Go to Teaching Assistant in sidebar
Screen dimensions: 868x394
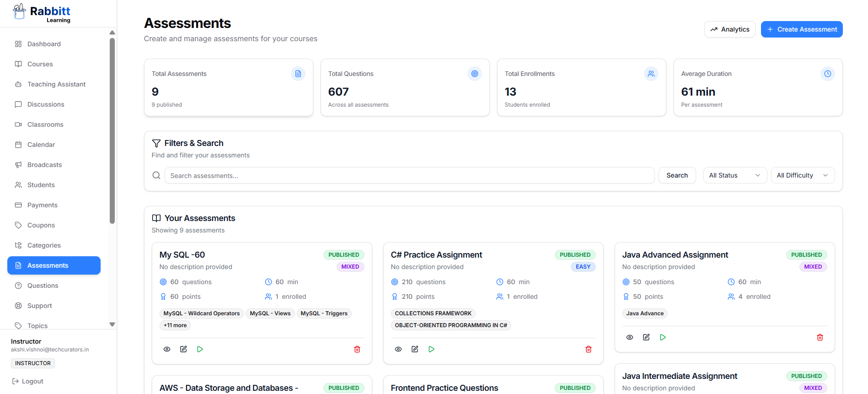click(56, 84)
